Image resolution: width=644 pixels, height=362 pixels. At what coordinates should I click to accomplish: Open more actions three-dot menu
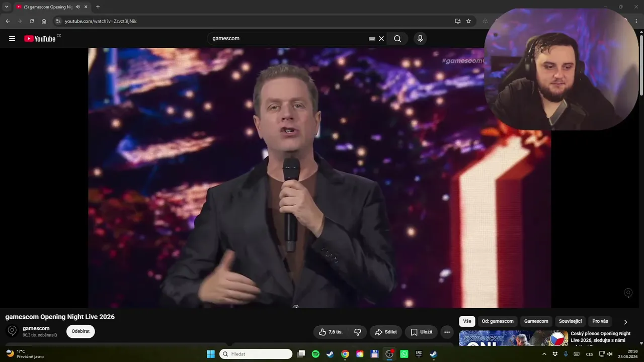tap(446, 332)
